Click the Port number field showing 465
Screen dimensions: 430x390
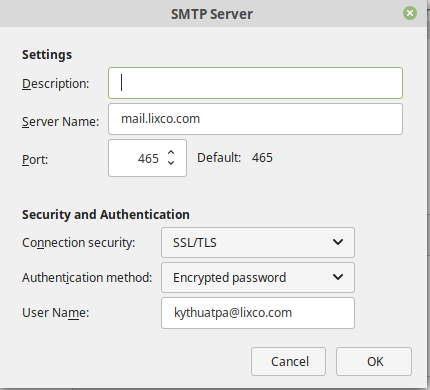[x=147, y=158]
